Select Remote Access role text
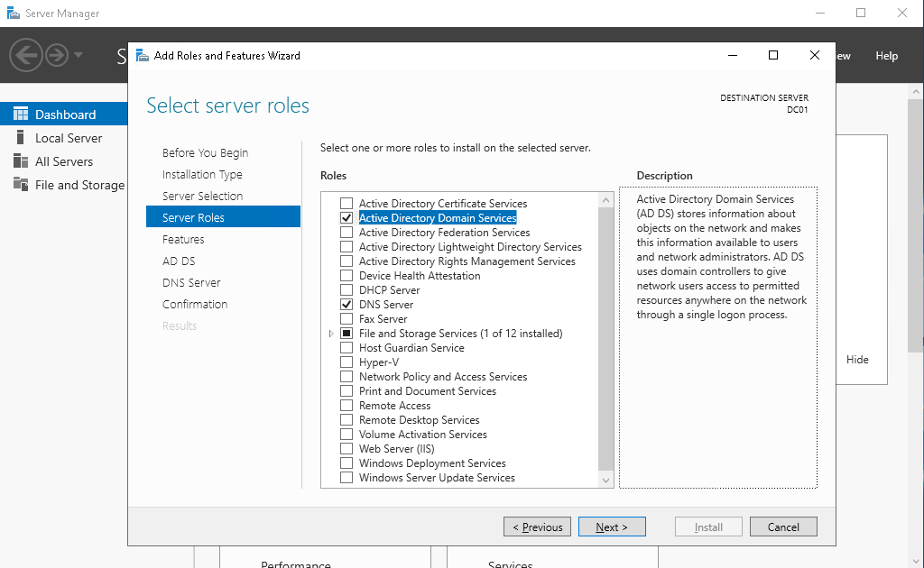This screenshot has height=568, width=924. coord(395,406)
